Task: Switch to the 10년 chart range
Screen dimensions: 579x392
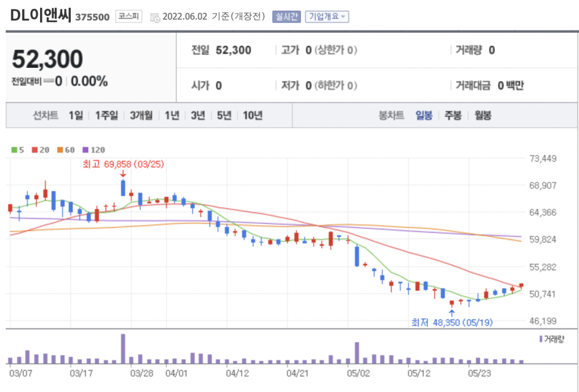Action: tap(252, 116)
